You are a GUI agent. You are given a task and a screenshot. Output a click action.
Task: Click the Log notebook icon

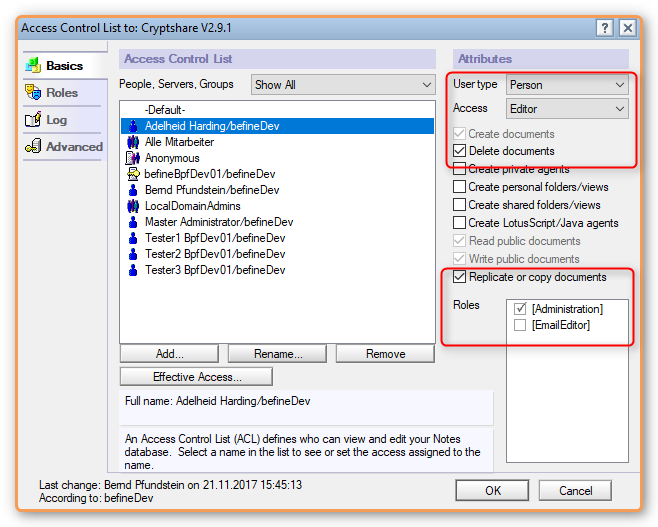click(33, 120)
